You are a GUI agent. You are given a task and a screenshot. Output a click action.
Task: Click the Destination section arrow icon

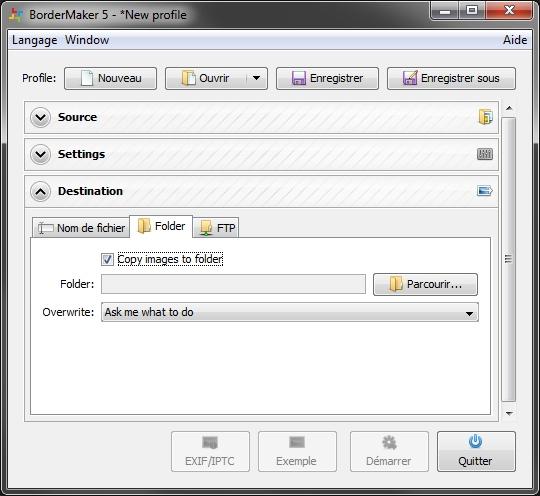(x=485, y=190)
